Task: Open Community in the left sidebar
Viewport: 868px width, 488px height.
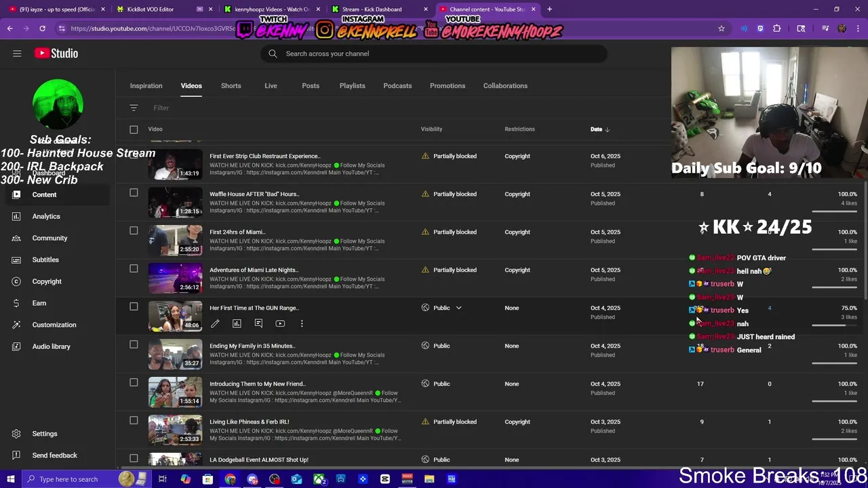Action: coord(50,238)
